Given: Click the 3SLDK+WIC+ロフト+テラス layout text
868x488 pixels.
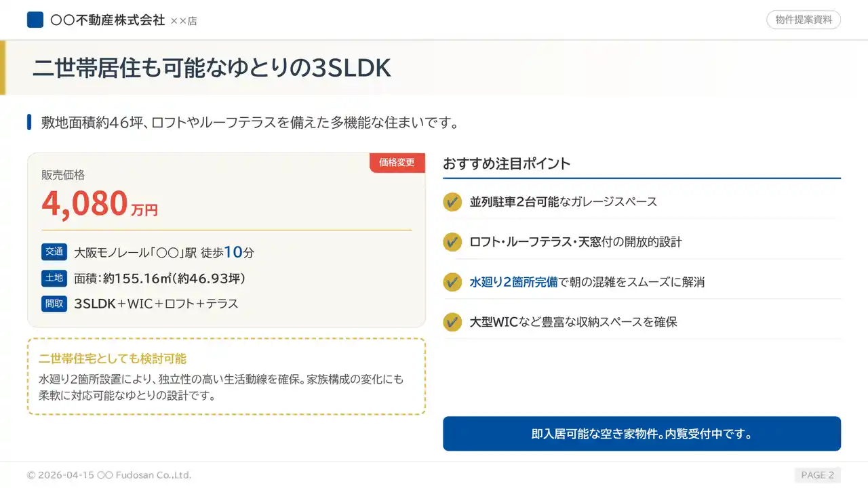Looking at the screenshot, I should tap(156, 304).
